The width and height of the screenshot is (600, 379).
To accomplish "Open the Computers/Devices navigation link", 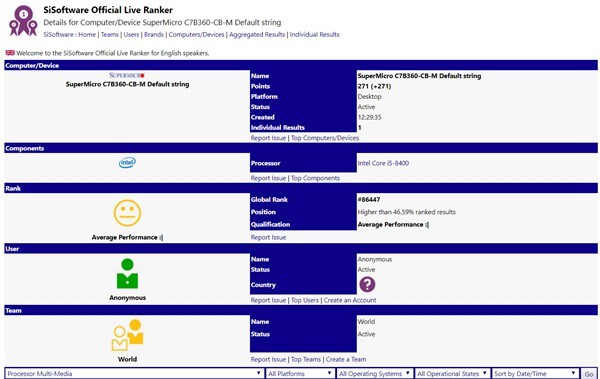I will 196,34.
